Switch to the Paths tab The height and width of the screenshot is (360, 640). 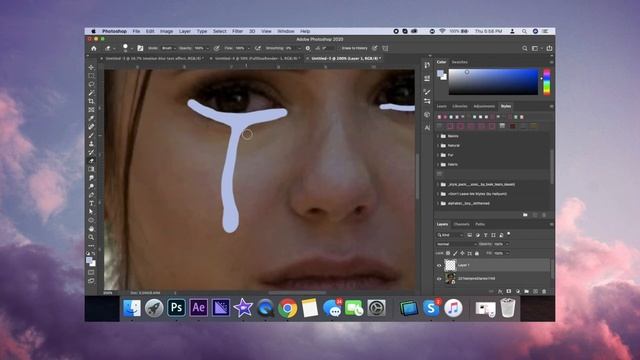pos(480,224)
